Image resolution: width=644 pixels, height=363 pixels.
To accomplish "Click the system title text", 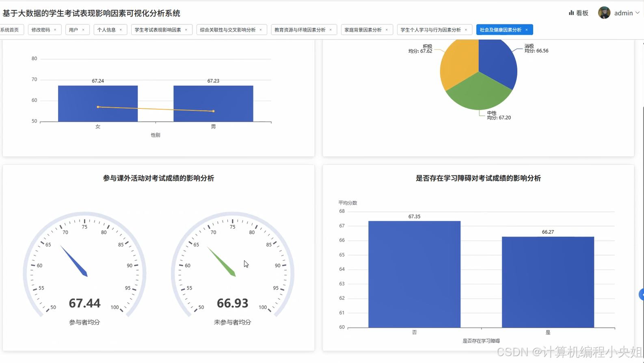I will tap(91, 13).
